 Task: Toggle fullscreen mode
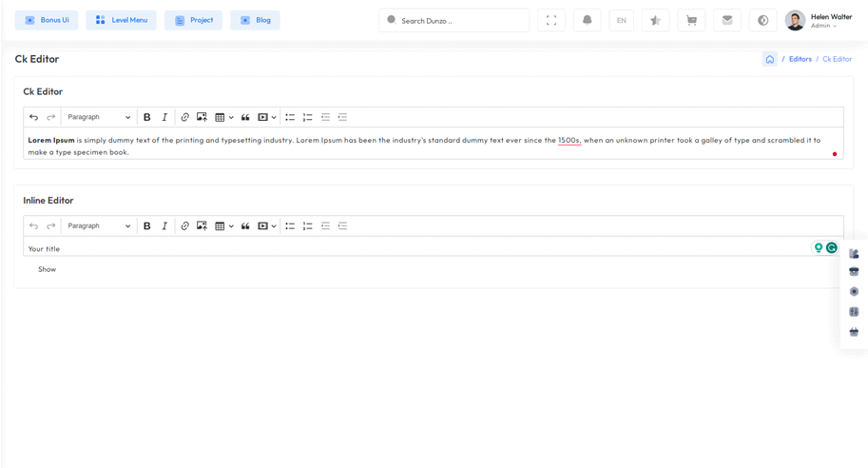pyautogui.click(x=551, y=20)
